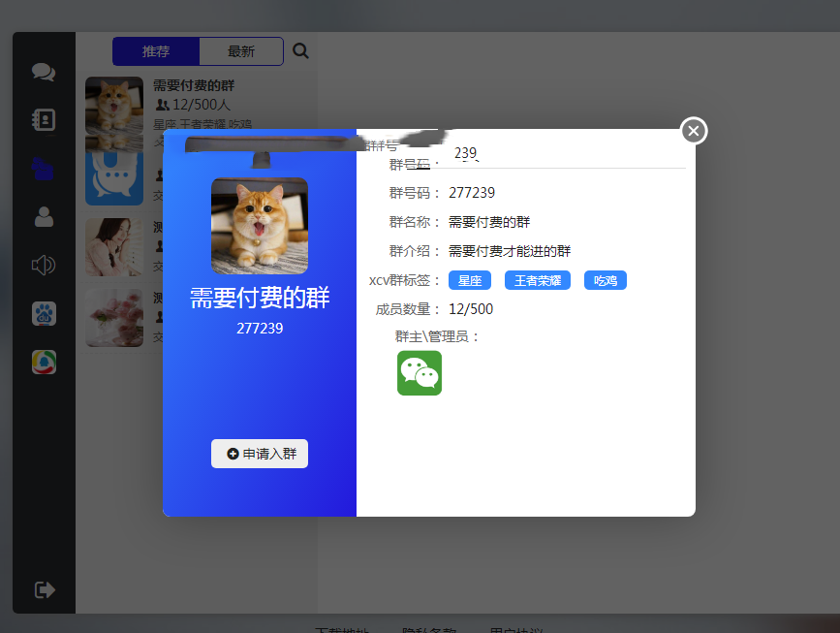Switch to the 最新 tab

pyautogui.click(x=241, y=51)
